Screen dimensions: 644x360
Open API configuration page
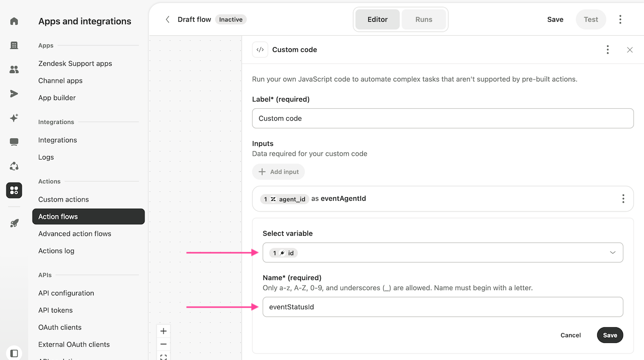(x=66, y=293)
